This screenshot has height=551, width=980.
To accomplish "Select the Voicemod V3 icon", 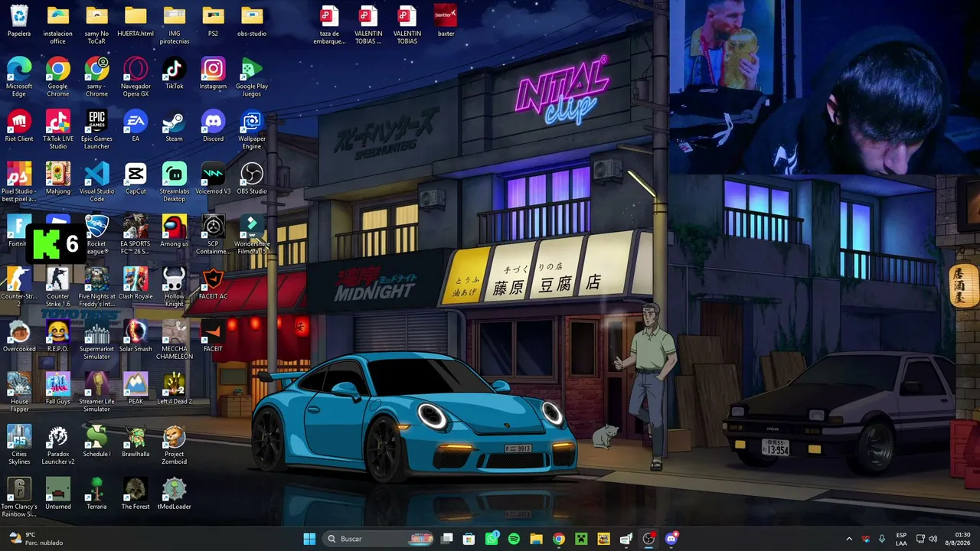I will (x=213, y=179).
